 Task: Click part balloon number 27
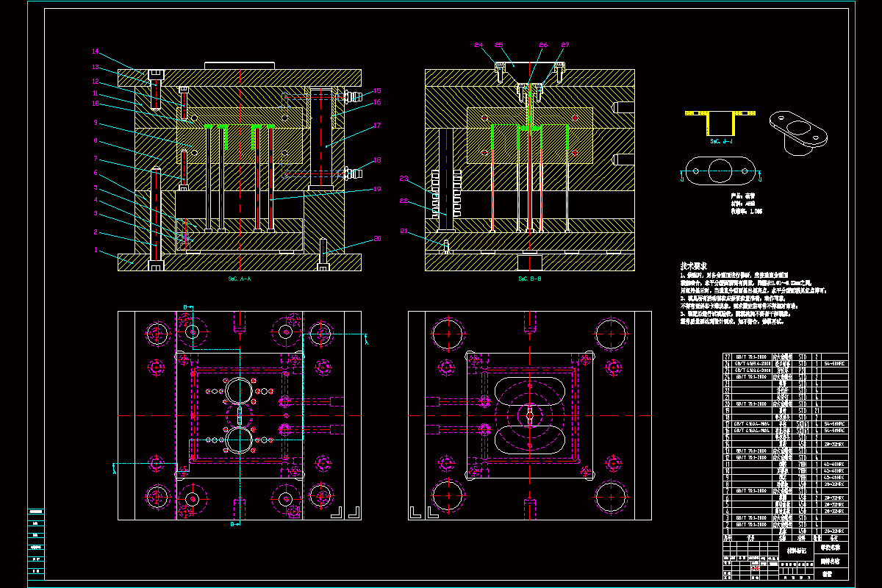tap(565, 46)
